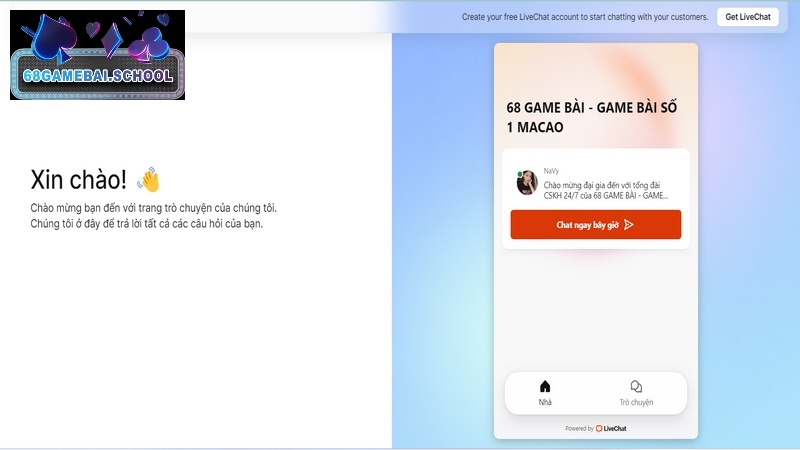Click the chat bubbles icon in the bottom navigation
The height and width of the screenshot is (450, 800).
(636, 387)
